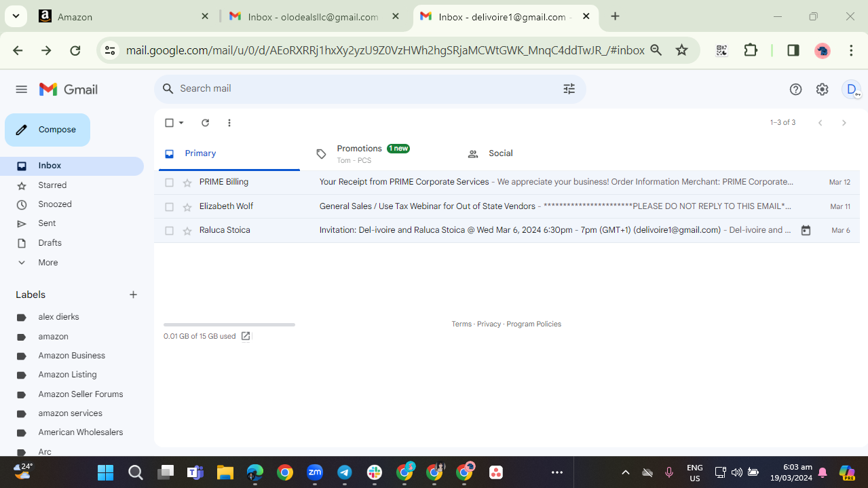This screenshot has width=868, height=488.
Task: Open the Terms link
Action: [461, 324]
